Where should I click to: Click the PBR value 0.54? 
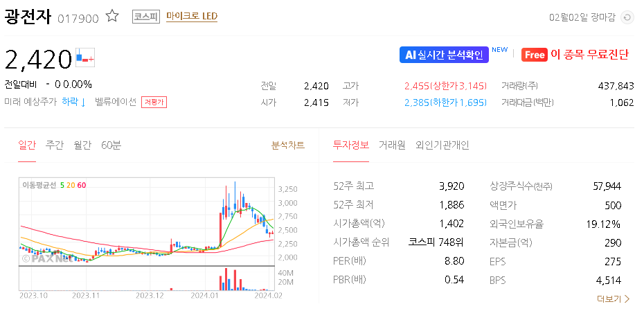[454, 280]
